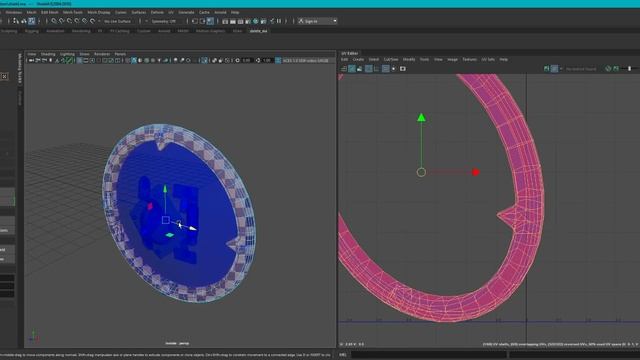
Task: Click the close X box on left panel
Action: (x=4, y=76)
